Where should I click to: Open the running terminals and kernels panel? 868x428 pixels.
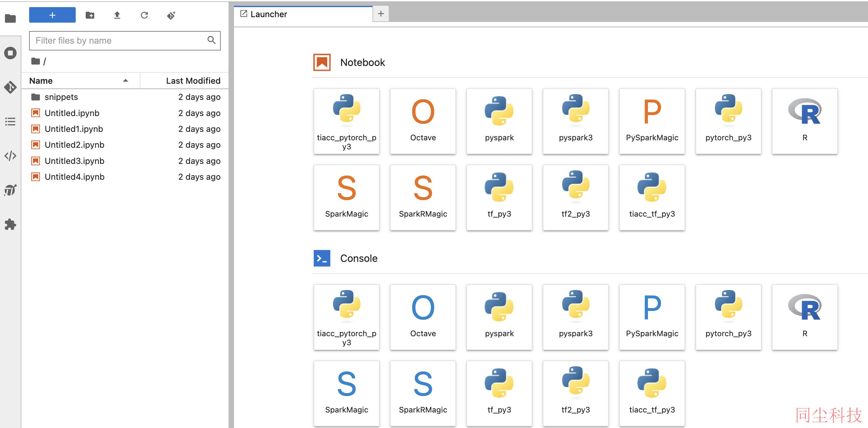coord(10,53)
